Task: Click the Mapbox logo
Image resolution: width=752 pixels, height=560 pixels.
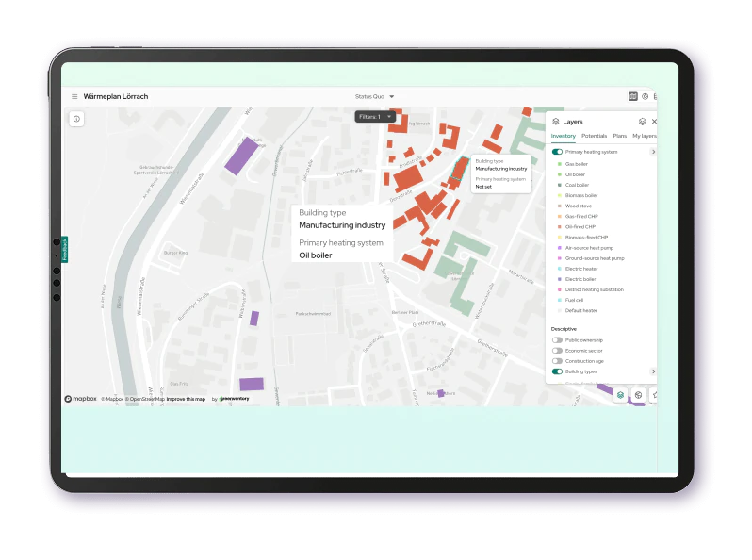Action: 81,399
